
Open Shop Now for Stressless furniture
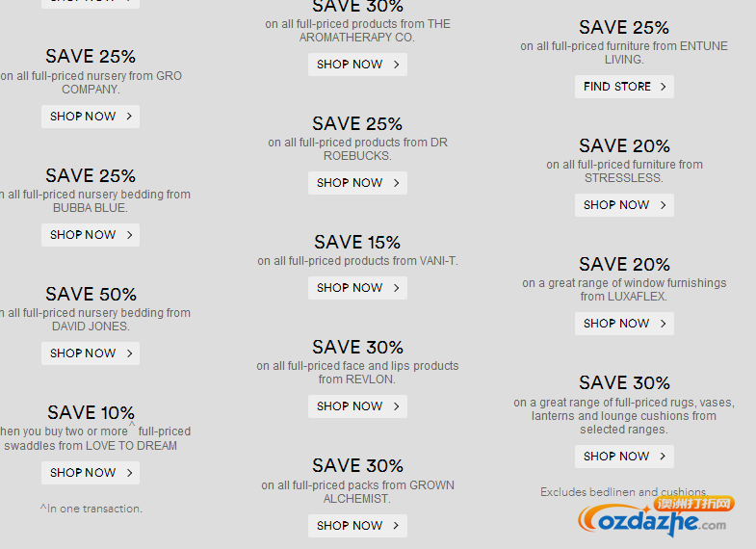coord(624,205)
